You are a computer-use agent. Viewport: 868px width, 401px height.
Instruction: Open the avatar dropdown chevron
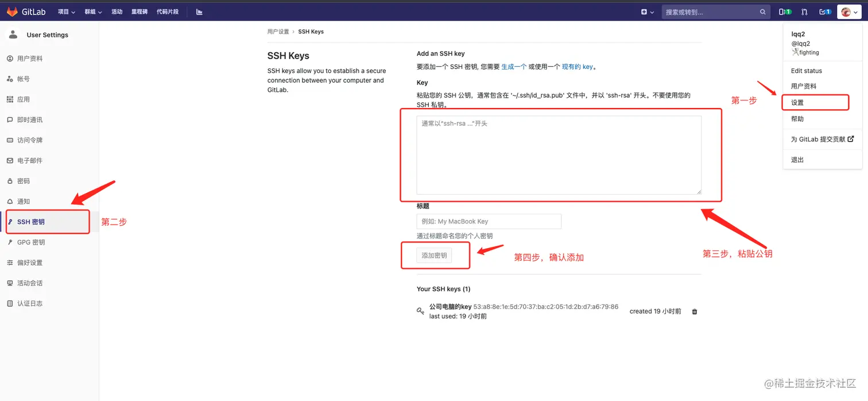(857, 12)
